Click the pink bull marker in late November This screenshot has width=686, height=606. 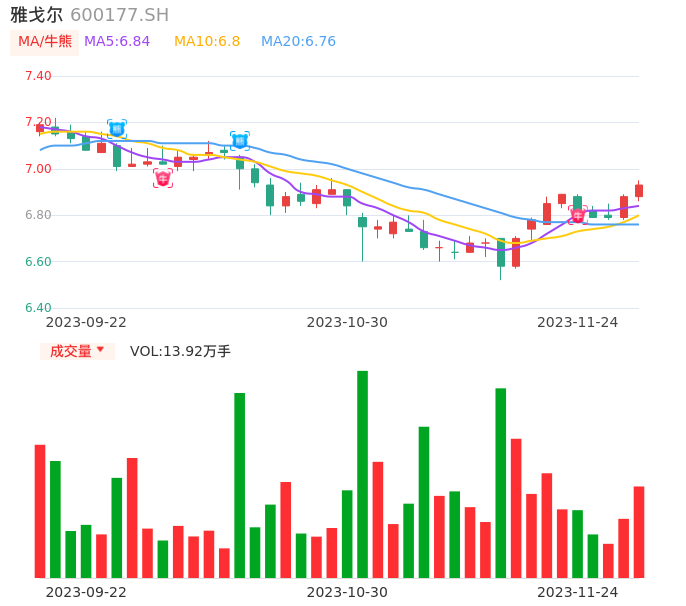click(578, 215)
